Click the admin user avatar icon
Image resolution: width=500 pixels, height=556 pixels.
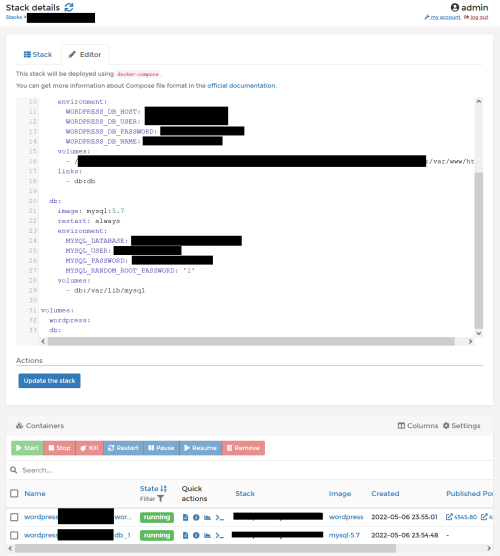pyautogui.click(x=455, y=7)
